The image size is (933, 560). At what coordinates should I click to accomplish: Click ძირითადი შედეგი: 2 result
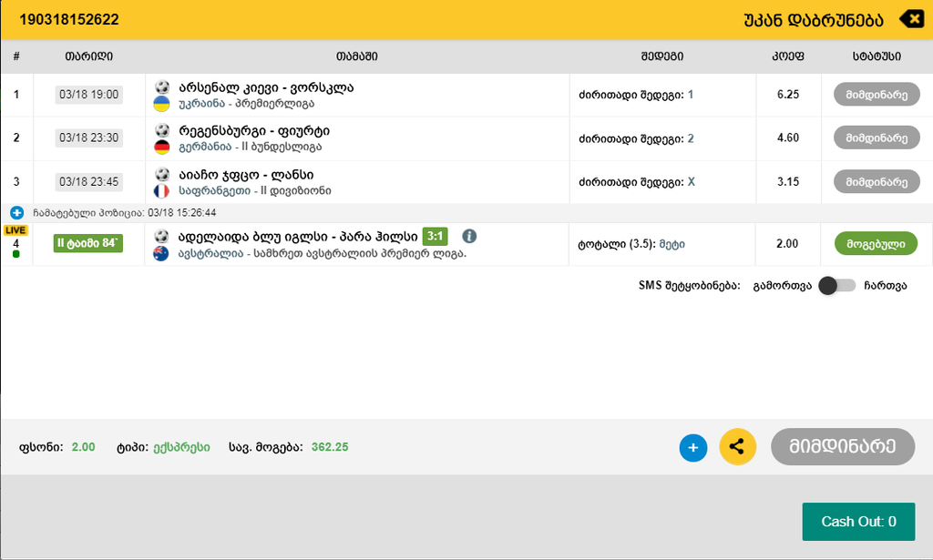[636, 138]
